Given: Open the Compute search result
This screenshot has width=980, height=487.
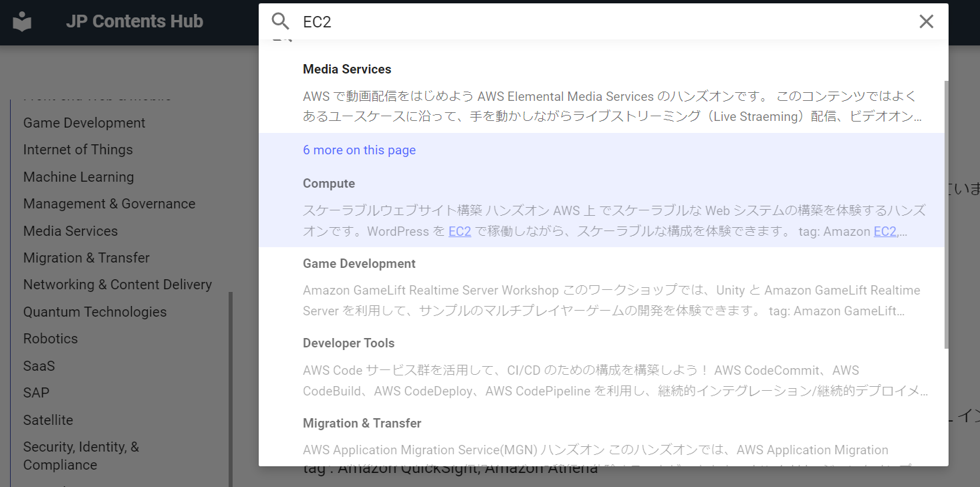Looking at the screenshot, I should click(602, 208).
